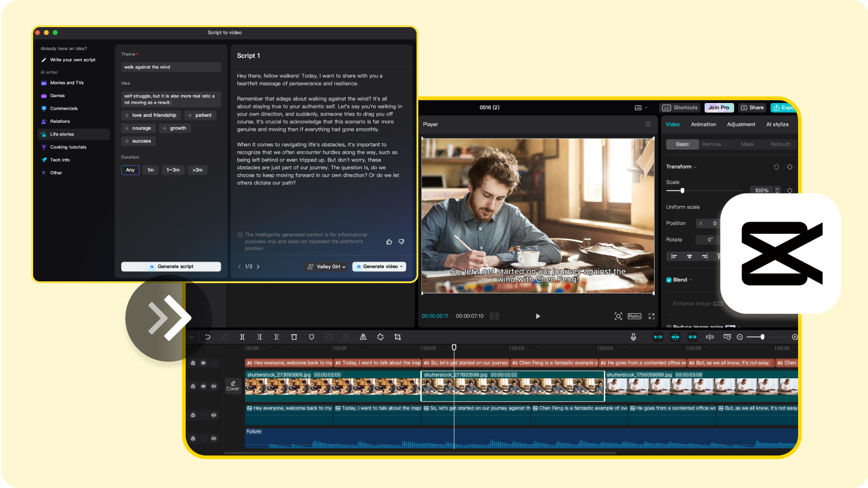The image size is (868, 488).
Task: Click the Generate script button
Action: click(x=171, y=266)
